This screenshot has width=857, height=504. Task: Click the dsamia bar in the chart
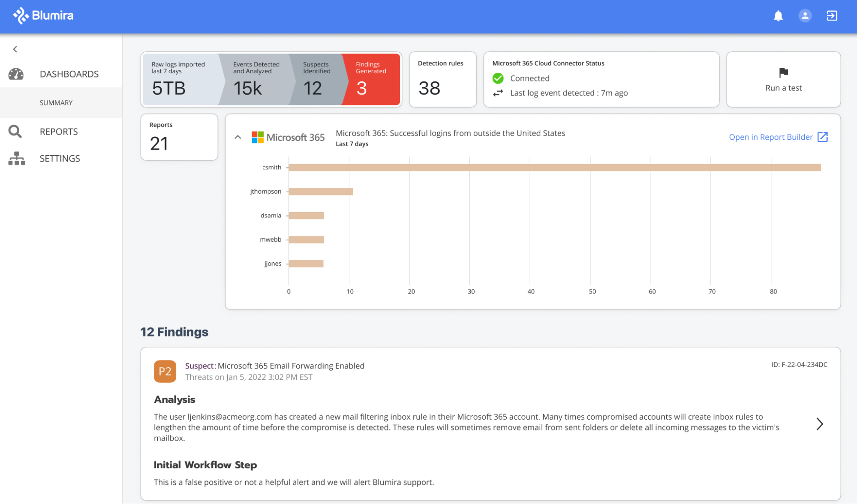pos(307,216)
